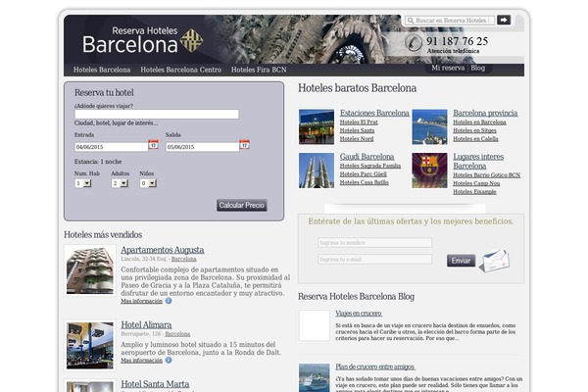The height and width of the screenshot is (392, 588).
Task: Click the info icon beside Hotel Alimara
Action: click(169, 360)
